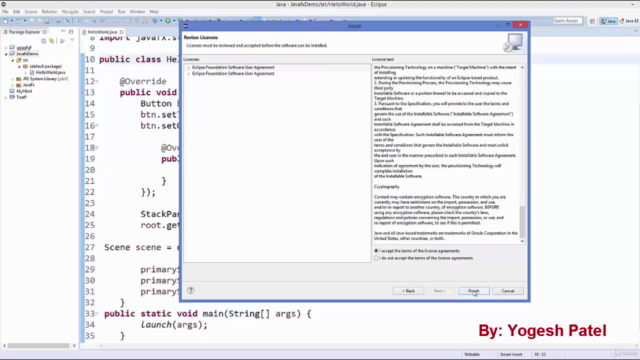The width and height of the screenshot is (640, 360).
Task: Expand the second Eclipse Foundation license entry
Action: click(189, 73)
